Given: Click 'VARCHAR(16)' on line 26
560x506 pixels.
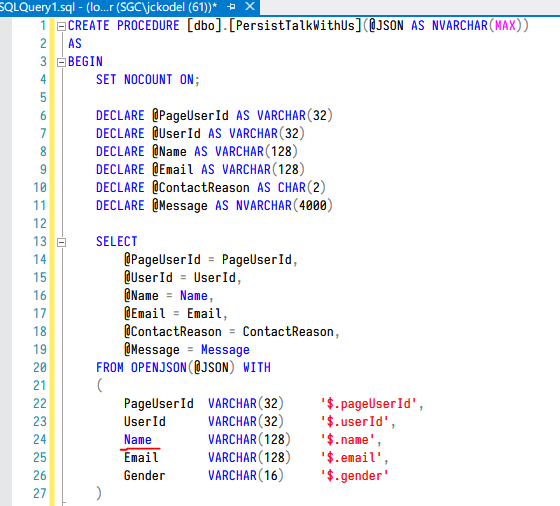Looking at the screenshot, I should (246, 476).
